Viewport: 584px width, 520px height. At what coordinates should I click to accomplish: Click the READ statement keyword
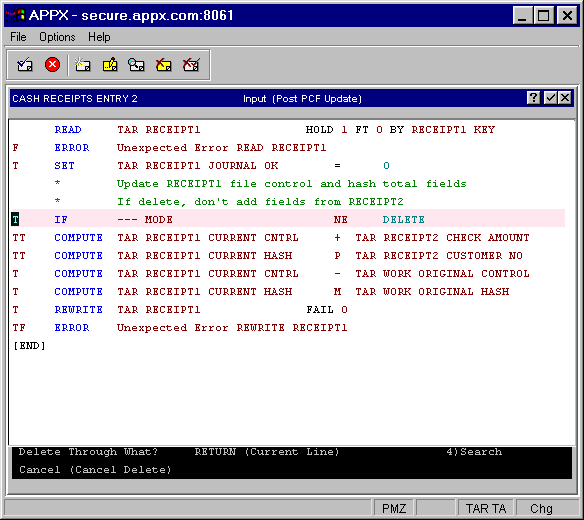[x=68, y=130]
